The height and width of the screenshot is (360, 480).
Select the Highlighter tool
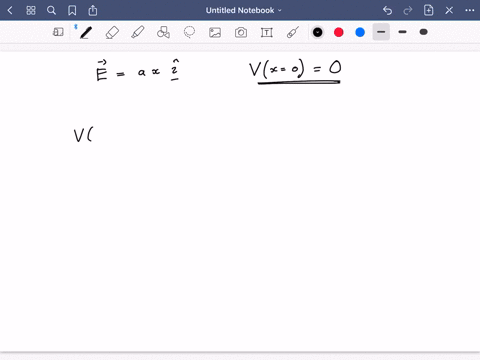click(138, 32)
